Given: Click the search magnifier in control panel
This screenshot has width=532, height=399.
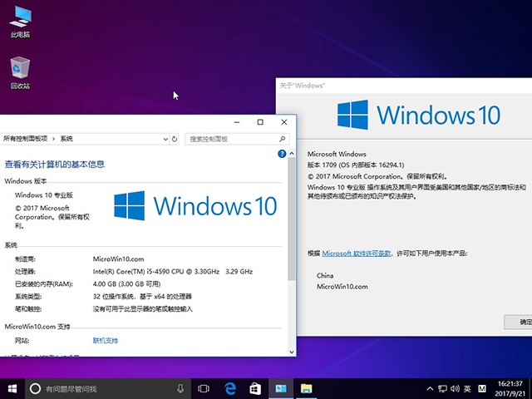Looking at the screenshot, I should (x=282, y=139).
